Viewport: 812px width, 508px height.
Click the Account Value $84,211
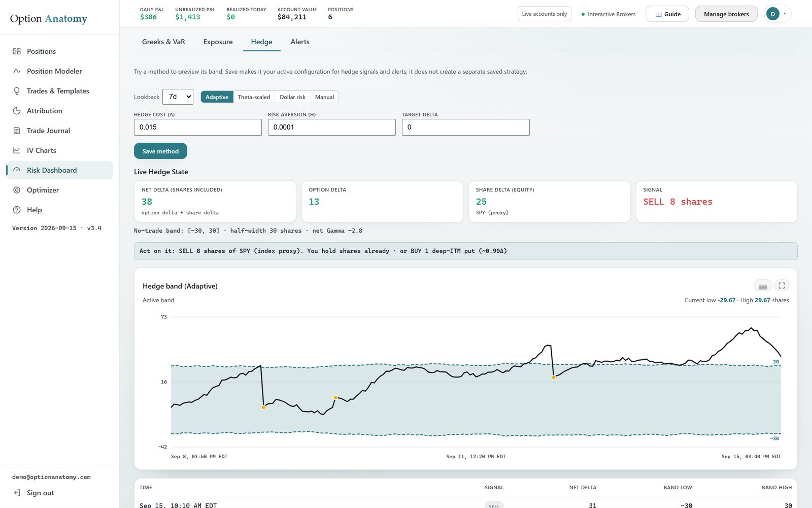292,17
